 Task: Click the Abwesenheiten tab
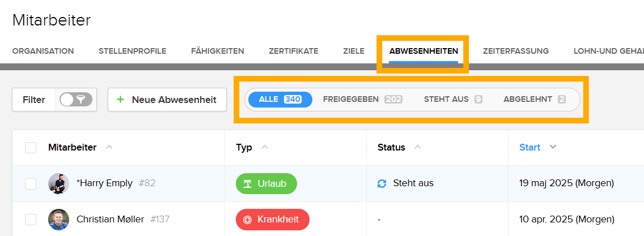pos(423,51)
